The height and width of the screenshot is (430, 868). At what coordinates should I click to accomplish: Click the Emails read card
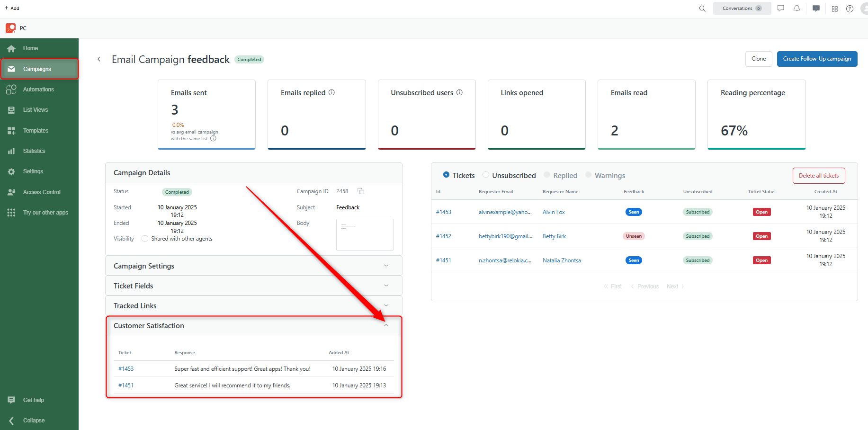click(x=646, y=115)
